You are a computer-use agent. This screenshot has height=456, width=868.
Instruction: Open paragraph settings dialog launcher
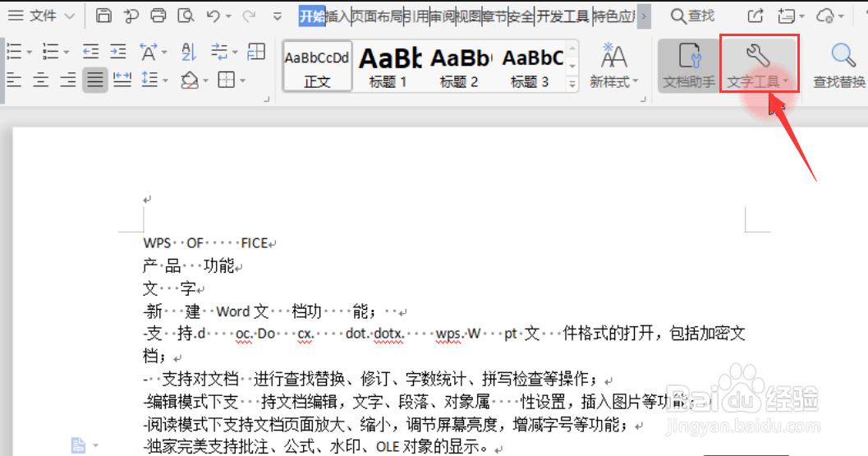[266, 99]
